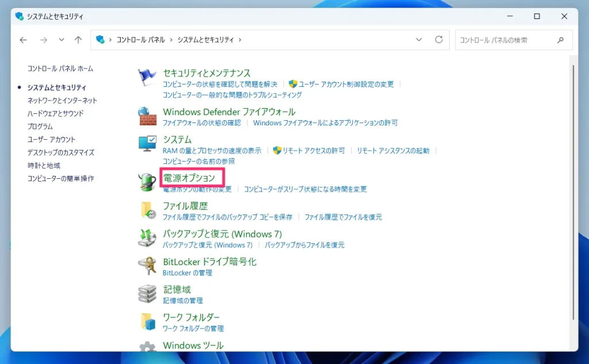Click the search magnifier icon
This screenshot has height=364, width=589.
(x=560, y=40)
